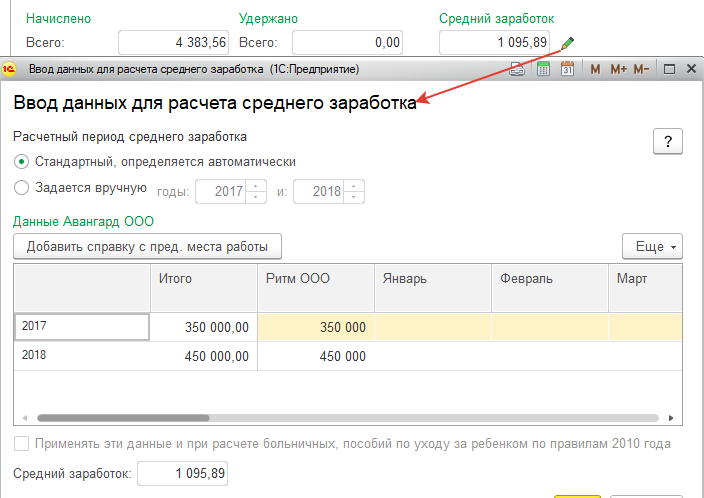
Task: Open the Еще dropdown menu
Action: pos(652,246)
